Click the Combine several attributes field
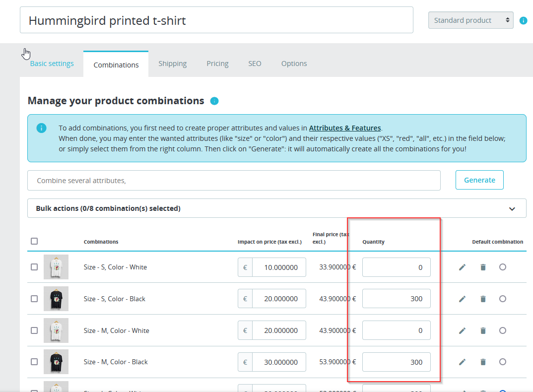This screenshot has height=392, width=533. click(234, 181)
